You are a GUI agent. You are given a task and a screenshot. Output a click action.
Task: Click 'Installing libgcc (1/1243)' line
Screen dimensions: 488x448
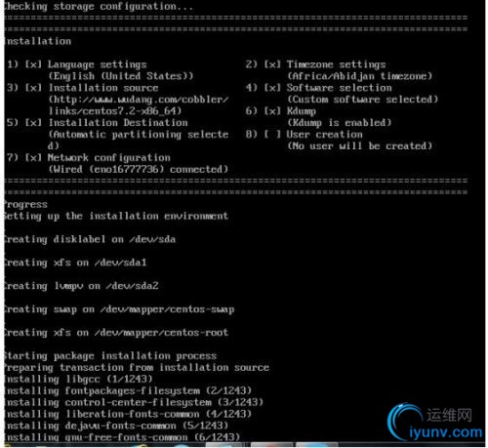coord(78,380)
